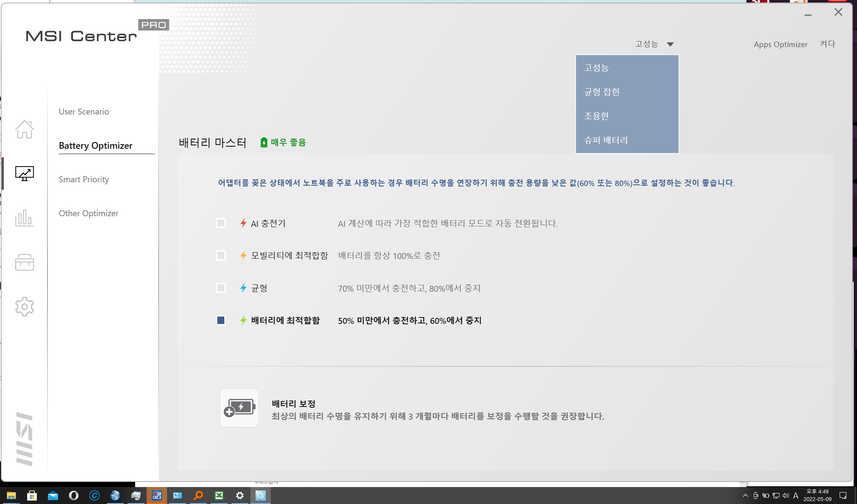Click the 배터리 보정 heading
Image resolution: width=857 pixels, height=504 pixels.
click(294, 404)
